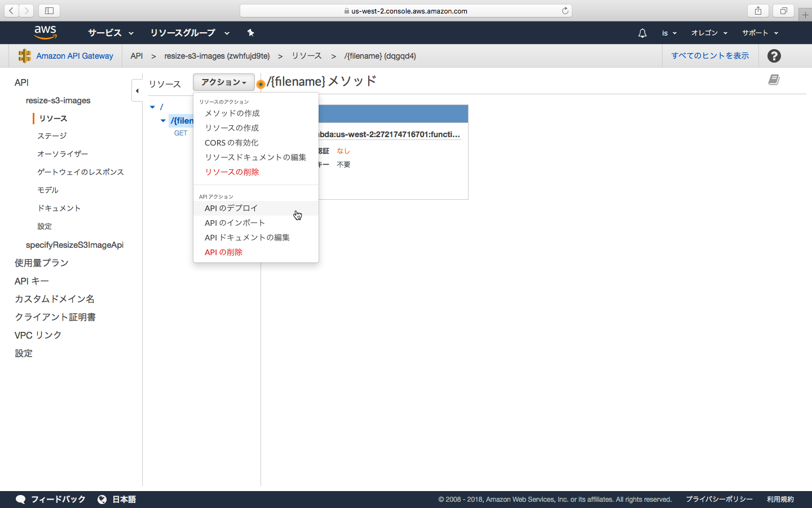Viewport: 812px width, 508px height.
Task: Open the サービス dropdown menu
Action: point(111,33)
